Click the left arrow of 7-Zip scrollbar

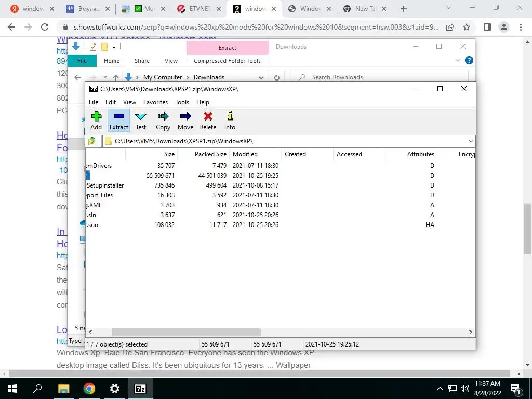point(90,332)
